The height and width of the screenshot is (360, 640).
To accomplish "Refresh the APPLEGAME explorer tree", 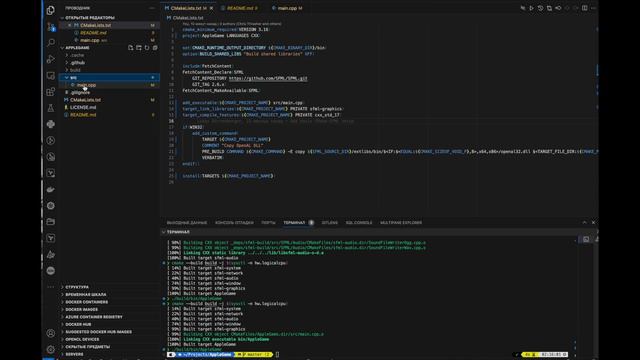I will coord(147,48).
